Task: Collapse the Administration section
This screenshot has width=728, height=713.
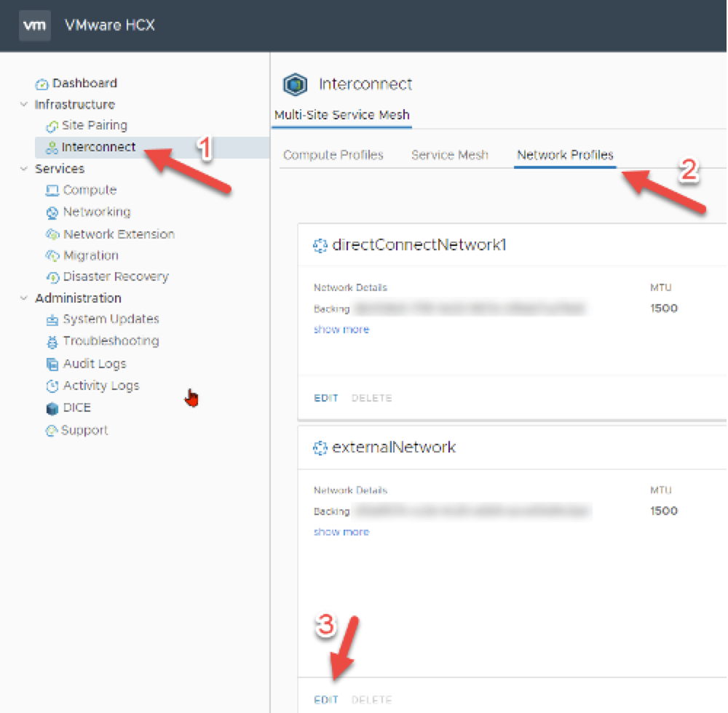Action: pos(24,298)
